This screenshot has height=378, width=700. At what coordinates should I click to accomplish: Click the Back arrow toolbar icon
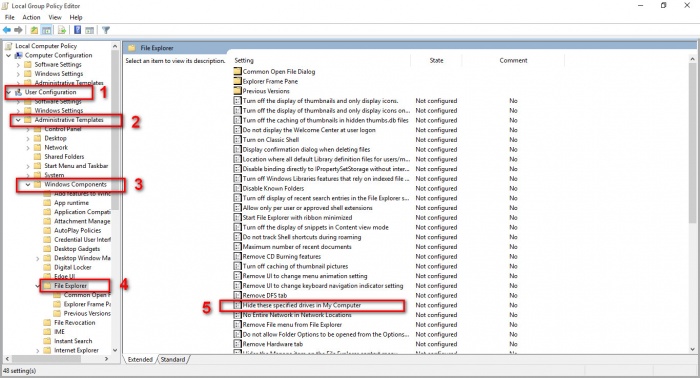coord(7,30)
